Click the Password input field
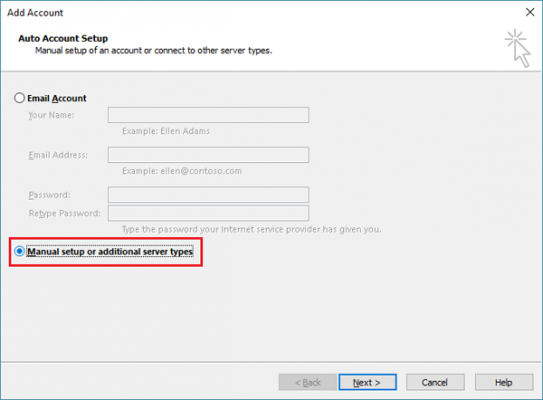The image size is (543, 400). tap(208, 195)
